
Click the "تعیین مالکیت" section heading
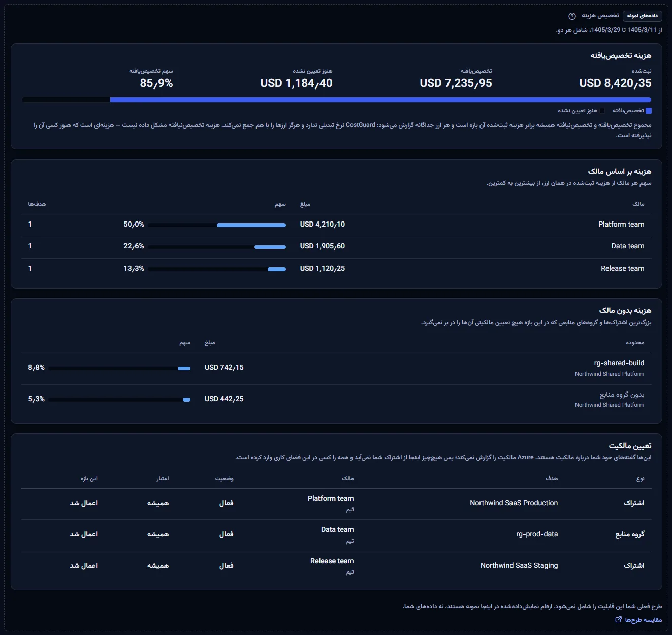[630, 446]
